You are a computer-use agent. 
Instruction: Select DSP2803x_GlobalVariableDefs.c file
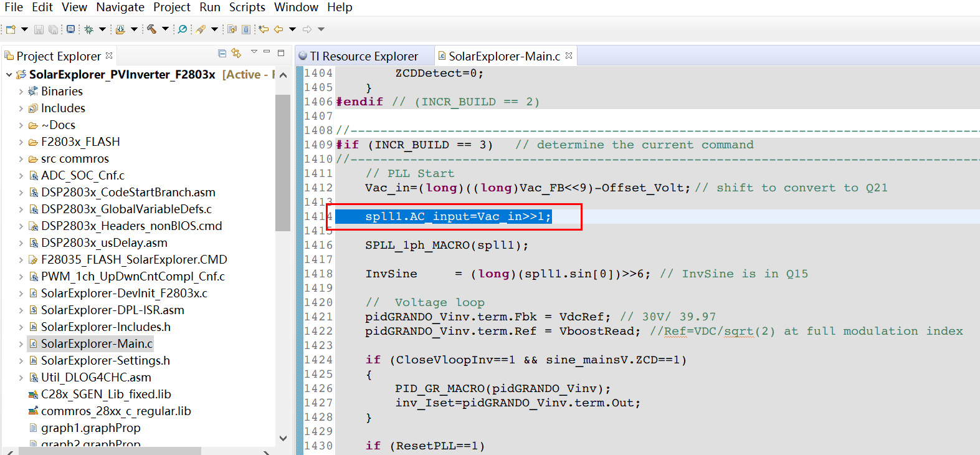click(126, 209)
